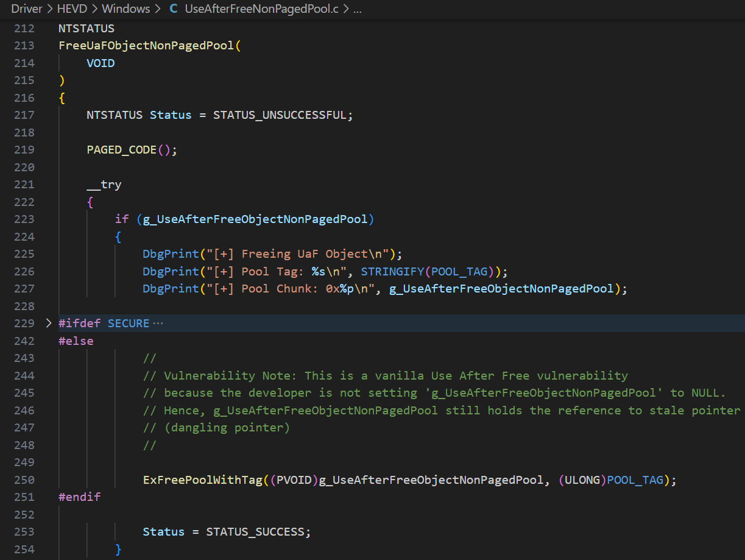Viewport: 745px width, 560px height.
Task: Click g_UseAfterFreeObjectNonPagedPool in the if condition
Action: [x=256, y=219]
